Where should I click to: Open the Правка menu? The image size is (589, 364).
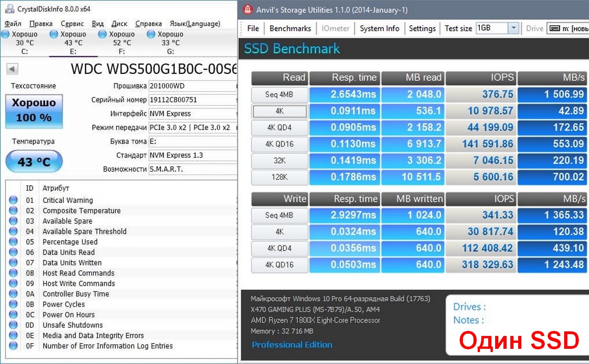pos(41,23)
